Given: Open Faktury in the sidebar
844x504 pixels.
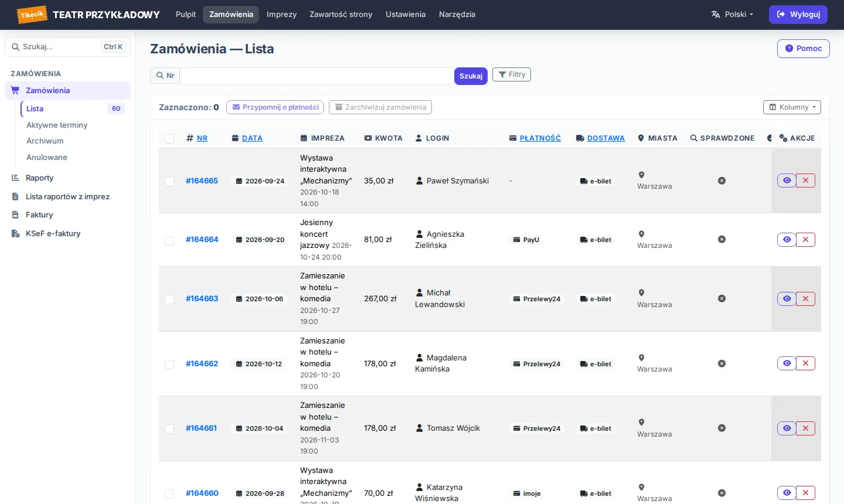Looking at the screenshot, I should tap(67, 215).
